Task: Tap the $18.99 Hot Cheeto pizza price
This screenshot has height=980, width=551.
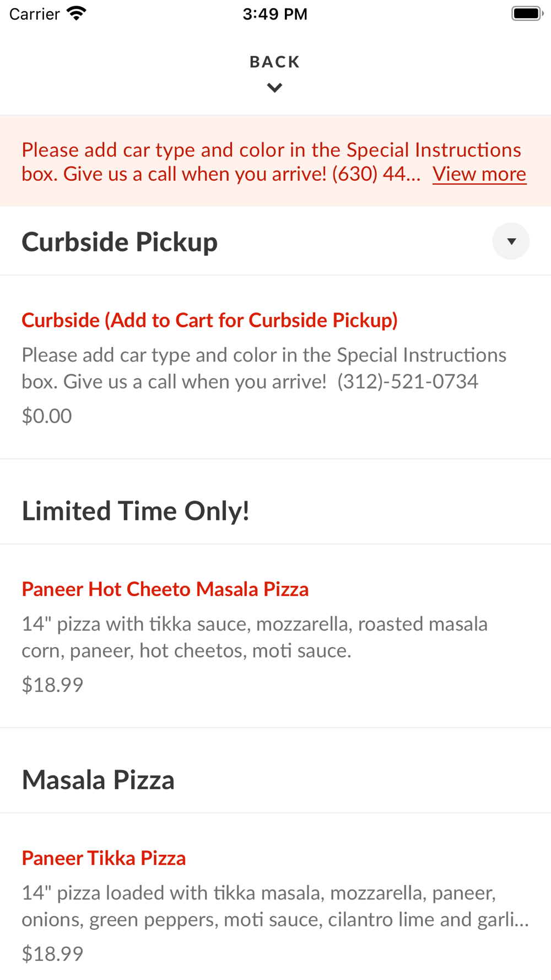Action: click(52, 685)
